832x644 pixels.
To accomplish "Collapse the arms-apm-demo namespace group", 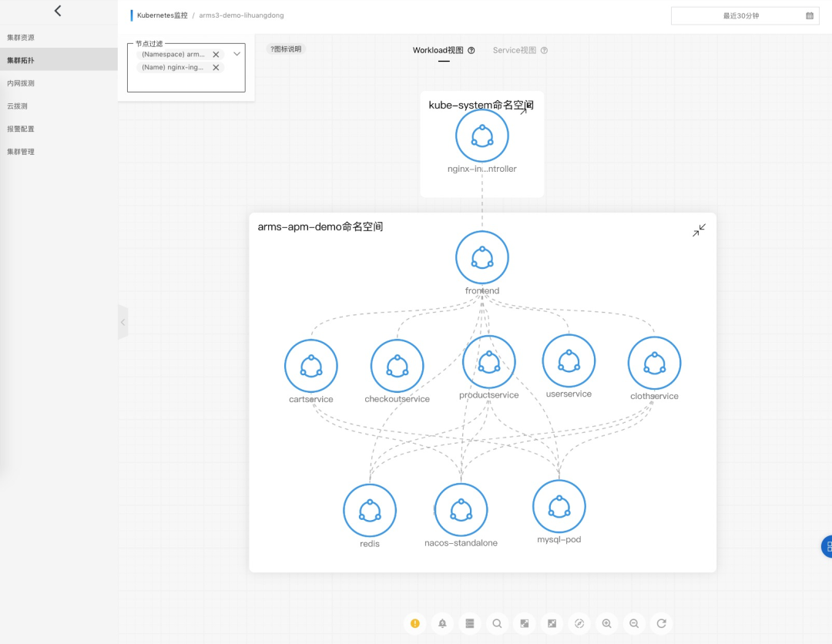I will click(699, 230).
